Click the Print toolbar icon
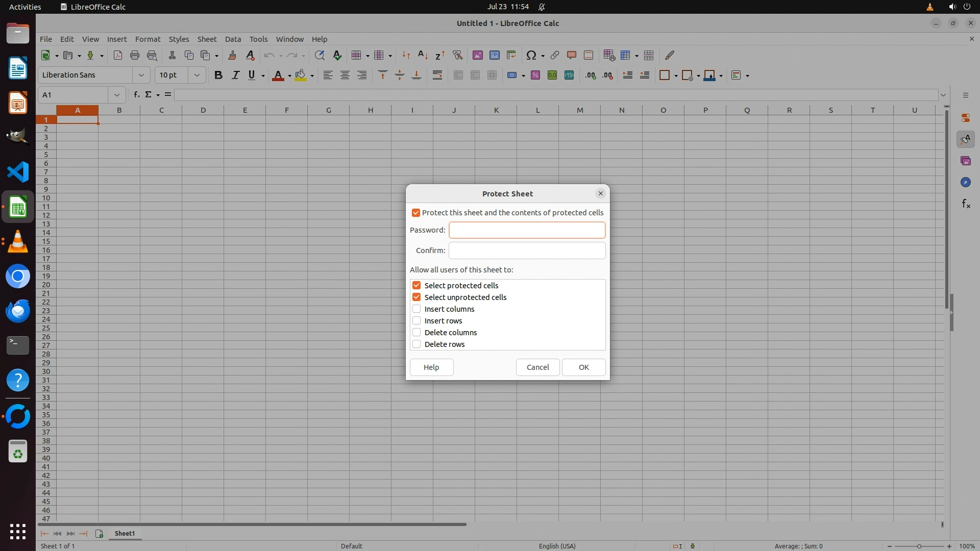 pyautogui.click(x=135, y=55)
